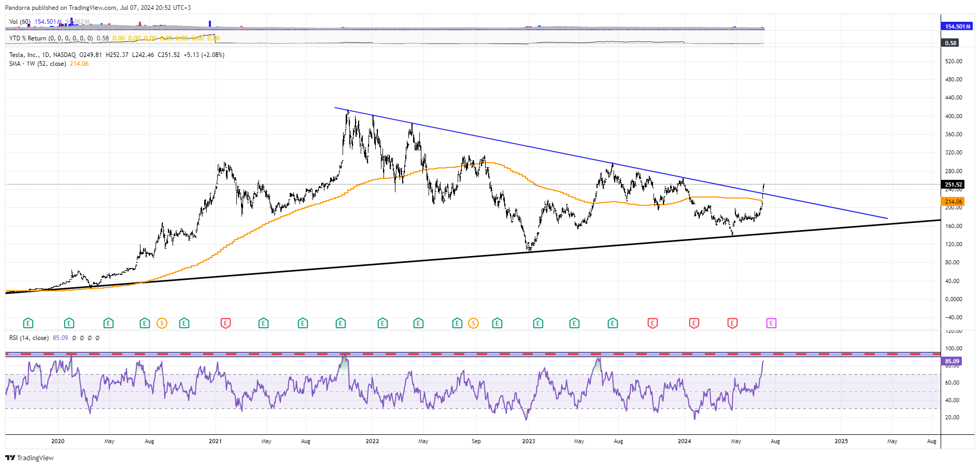Click the 0.58 YTD return value label

click(x=950, y=43)
